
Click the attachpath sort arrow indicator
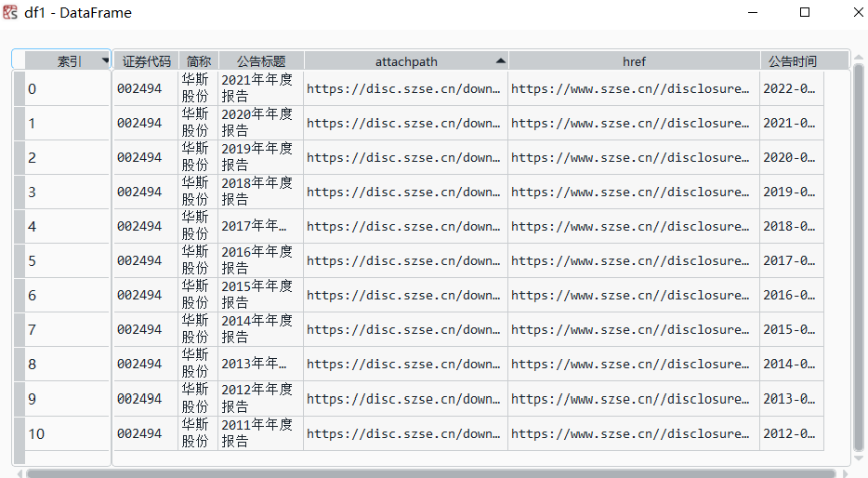click(x=500, y=60)
